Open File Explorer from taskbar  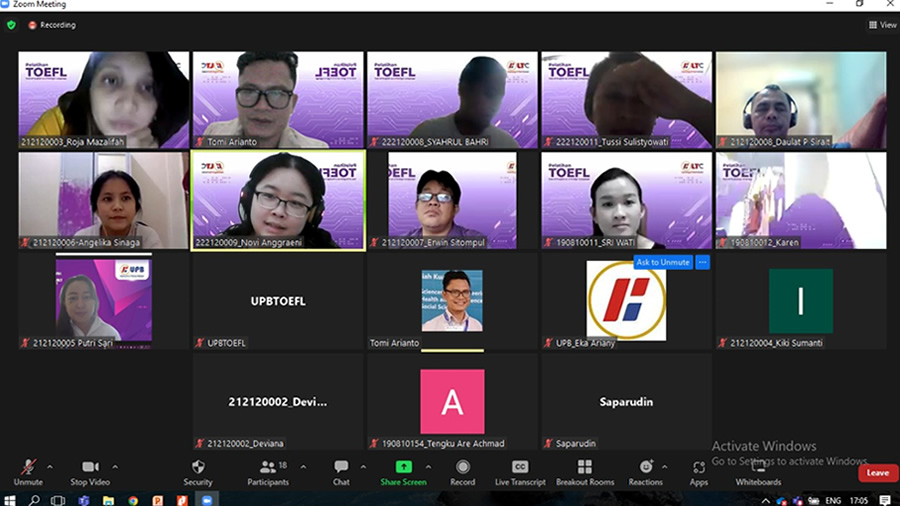click(108, 500)
